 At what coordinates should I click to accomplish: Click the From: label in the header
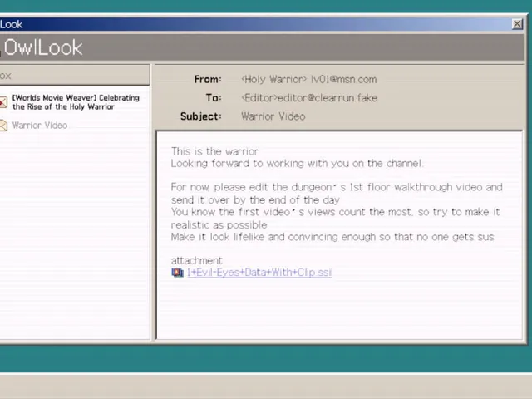pos(208,80)
